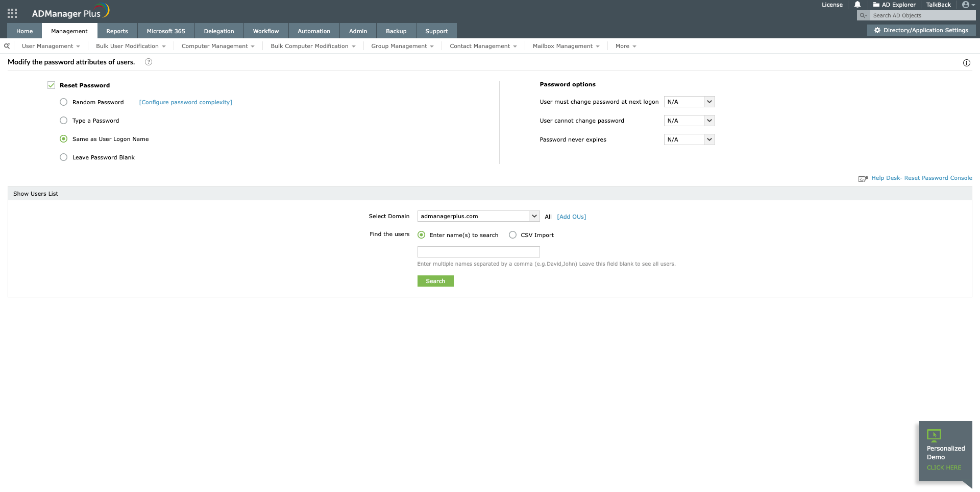The width and height of the screenshot is (980, 492).
Task: Open the Backup tab
Action: click(x=396, y=31)
